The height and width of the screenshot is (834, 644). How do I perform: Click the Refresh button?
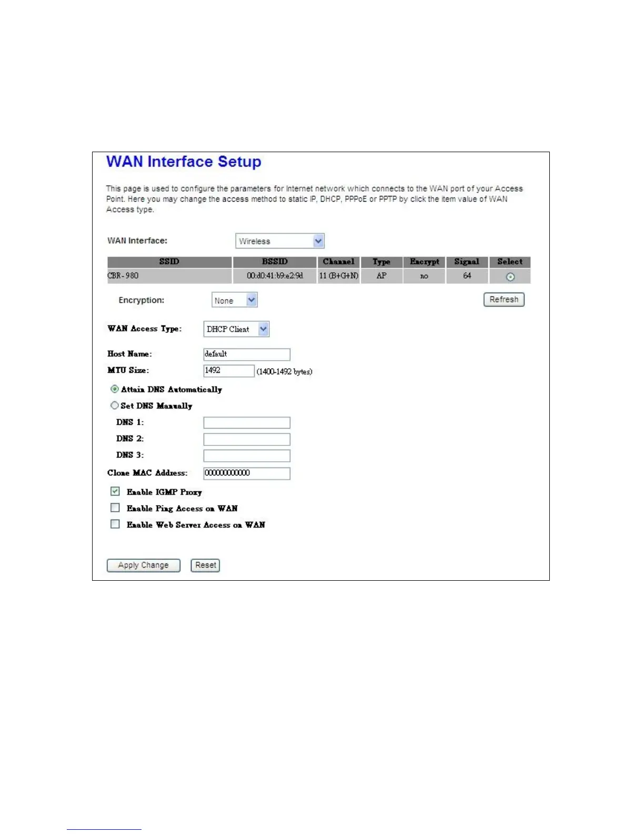pyautogui.click(x=504, y=300)
